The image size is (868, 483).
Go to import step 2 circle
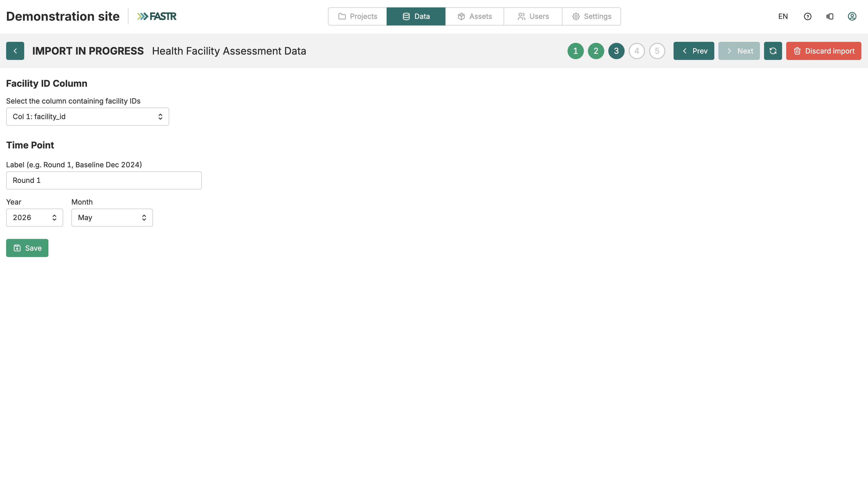596,51
